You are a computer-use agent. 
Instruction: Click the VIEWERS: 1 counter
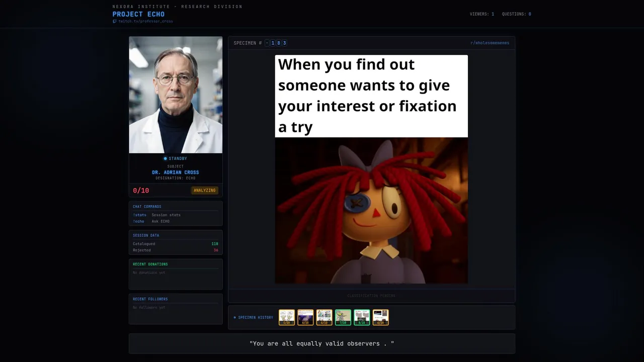click(x=482, y=14)
